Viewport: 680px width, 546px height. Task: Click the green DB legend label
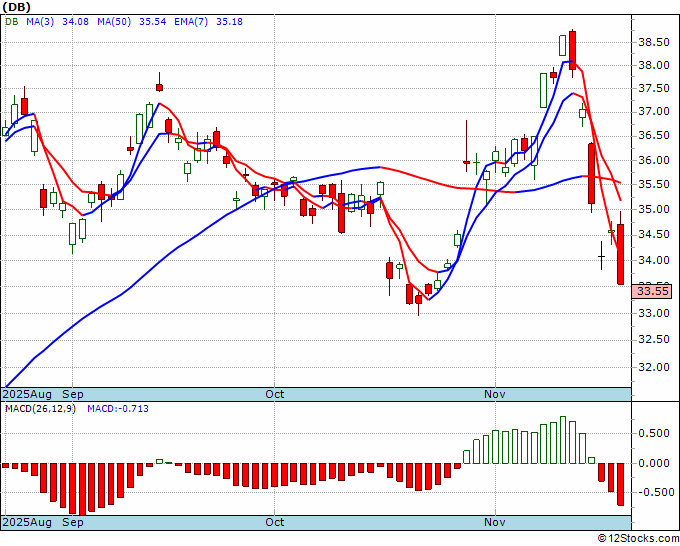pyautogui.click(x=12, y=22)
